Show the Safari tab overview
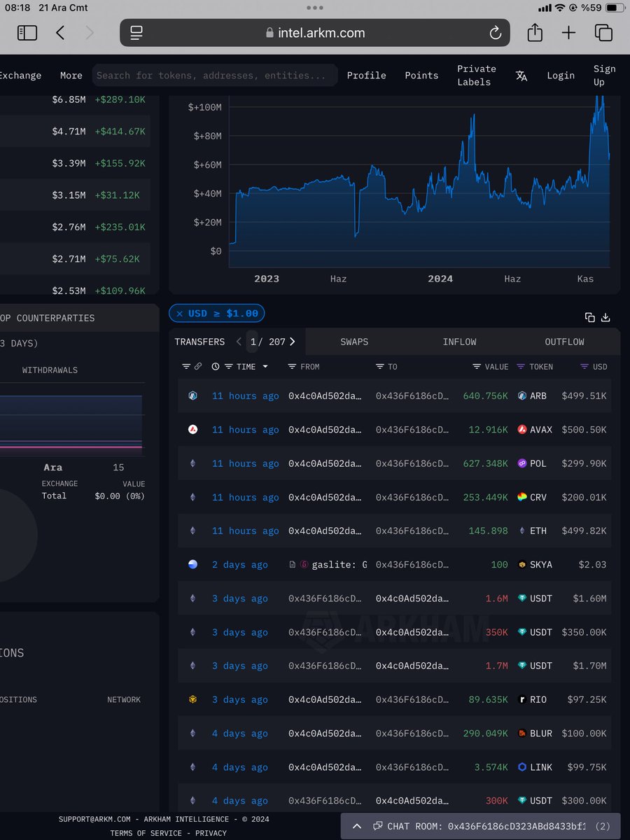The width and height of the screenshot is (630, 840). tap(603, 32)
